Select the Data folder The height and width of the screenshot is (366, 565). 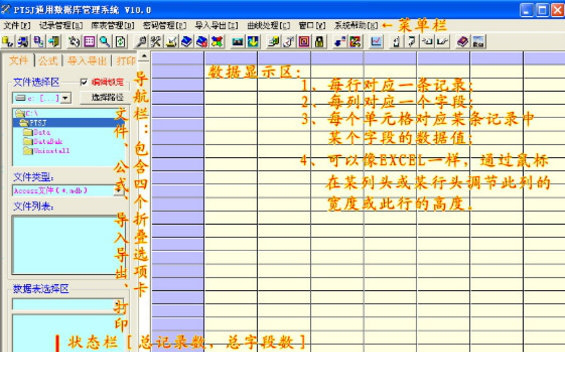pyautogui.click(x=37, y=132)
